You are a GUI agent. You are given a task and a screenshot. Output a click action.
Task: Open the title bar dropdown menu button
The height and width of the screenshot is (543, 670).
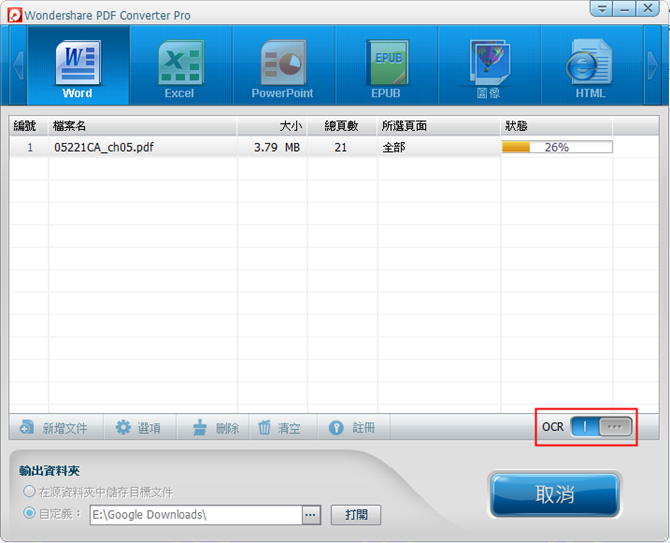[x=602, y=8]
